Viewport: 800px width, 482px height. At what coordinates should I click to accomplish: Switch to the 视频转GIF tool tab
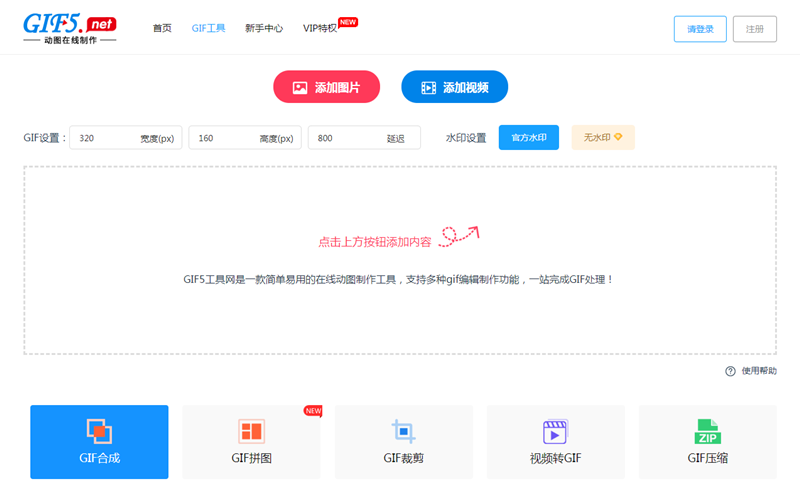pyautogui.click(x=556, y=442)
